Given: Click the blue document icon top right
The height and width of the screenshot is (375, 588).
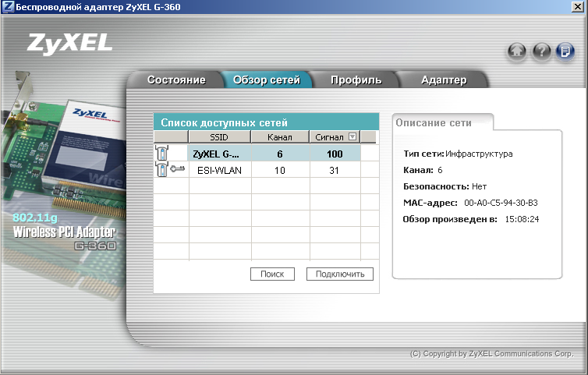Looking at the screenshot, I should (x=565, y=51).
